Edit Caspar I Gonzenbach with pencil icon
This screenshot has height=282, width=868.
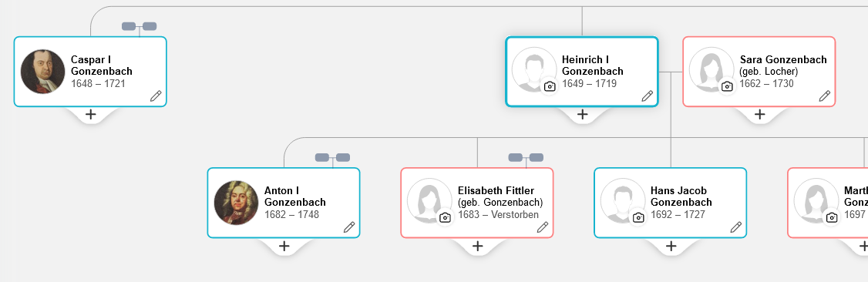156,96
